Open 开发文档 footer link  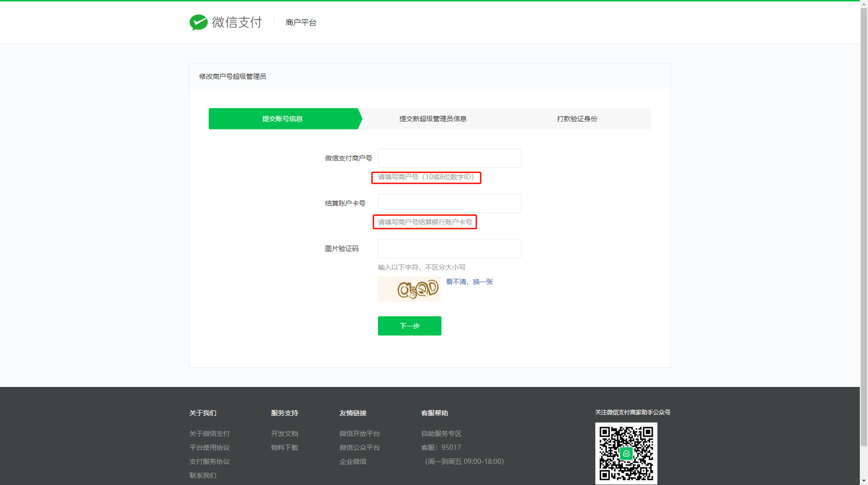(285, 434)
